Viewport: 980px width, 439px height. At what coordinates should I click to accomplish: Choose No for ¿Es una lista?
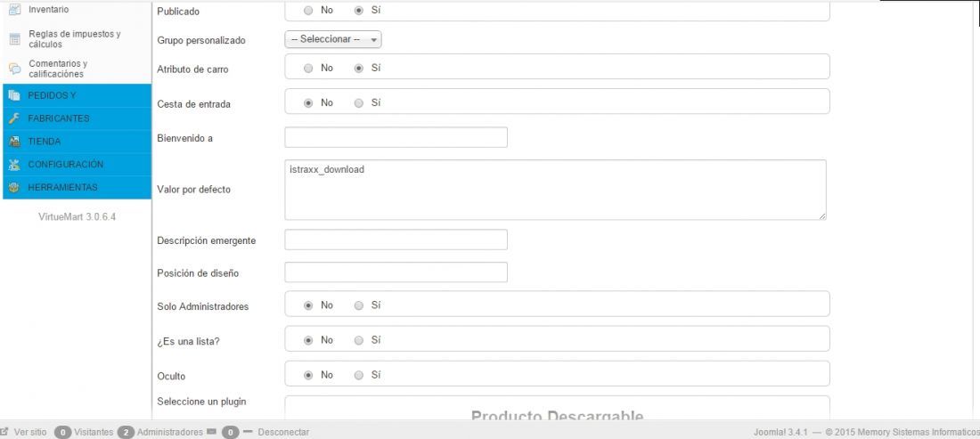click(308, 340)
